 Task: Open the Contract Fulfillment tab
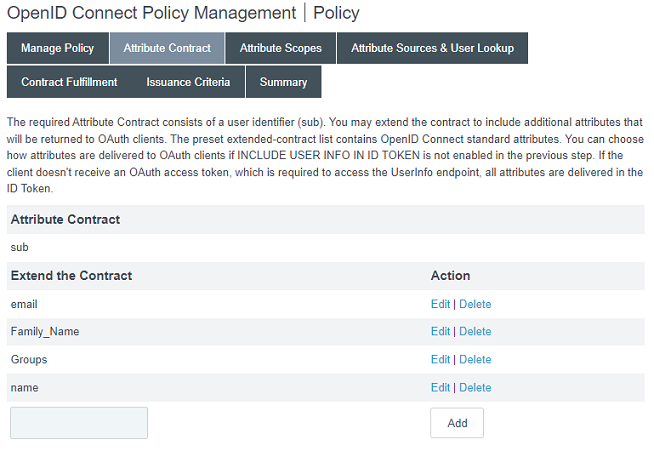(69, 82)
